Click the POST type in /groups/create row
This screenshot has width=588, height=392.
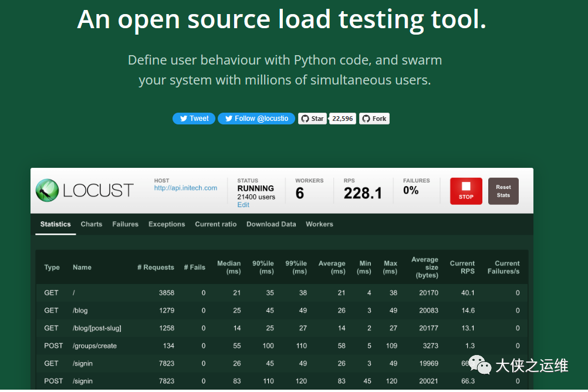[53, 346]
